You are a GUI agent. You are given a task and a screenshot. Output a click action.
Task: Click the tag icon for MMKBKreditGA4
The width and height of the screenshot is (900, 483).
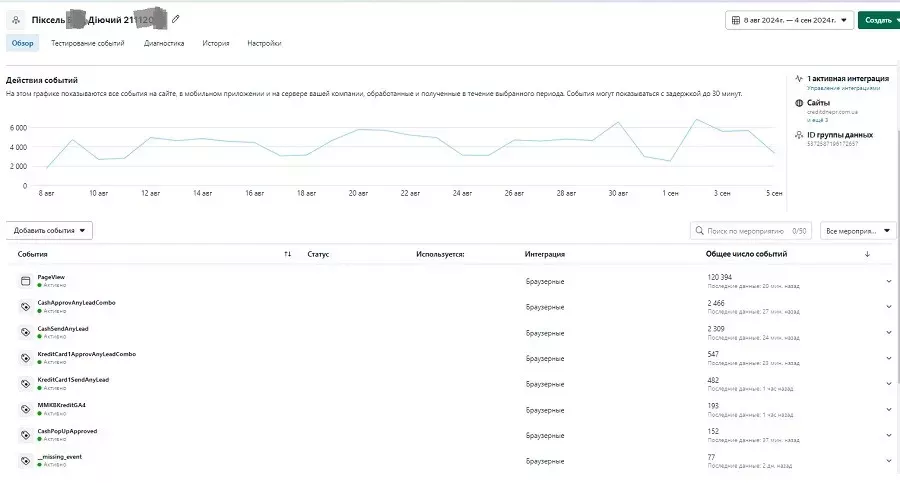pos(25,409)
